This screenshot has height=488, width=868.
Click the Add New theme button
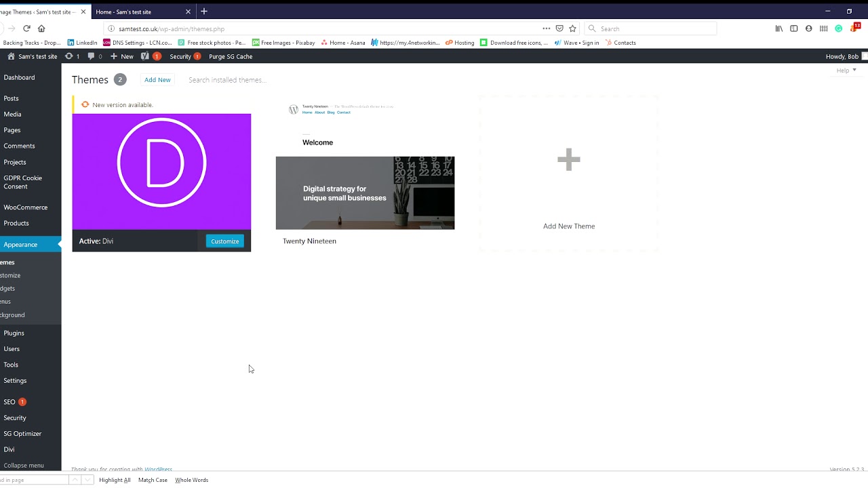[157, 79]
